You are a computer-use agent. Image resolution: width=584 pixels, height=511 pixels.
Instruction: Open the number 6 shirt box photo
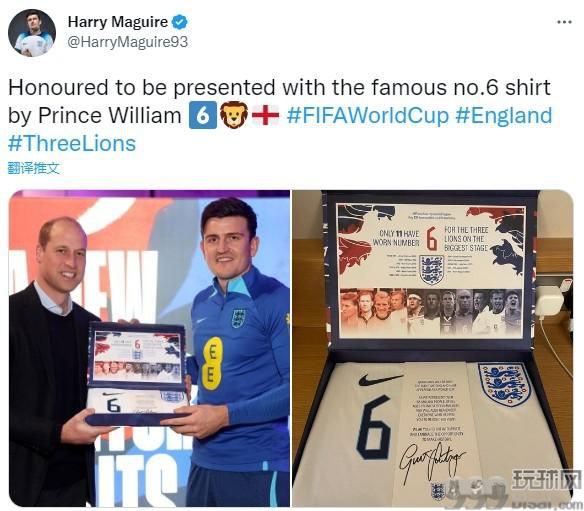[432, 348]
